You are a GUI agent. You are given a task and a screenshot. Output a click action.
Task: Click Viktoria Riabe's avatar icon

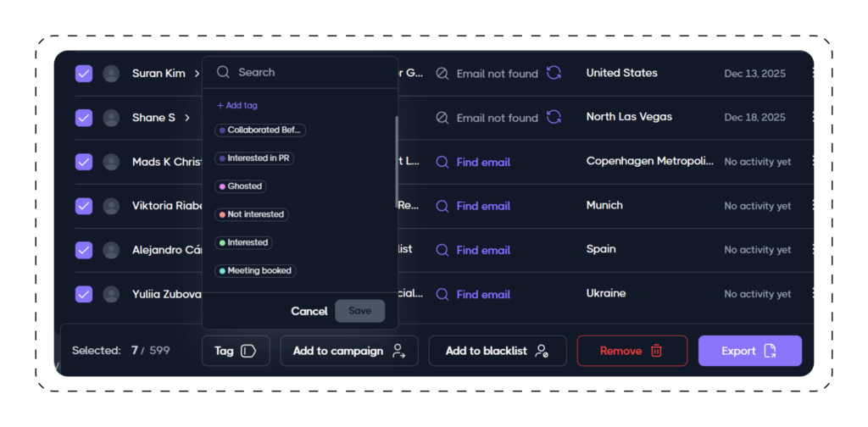[111, 206]
